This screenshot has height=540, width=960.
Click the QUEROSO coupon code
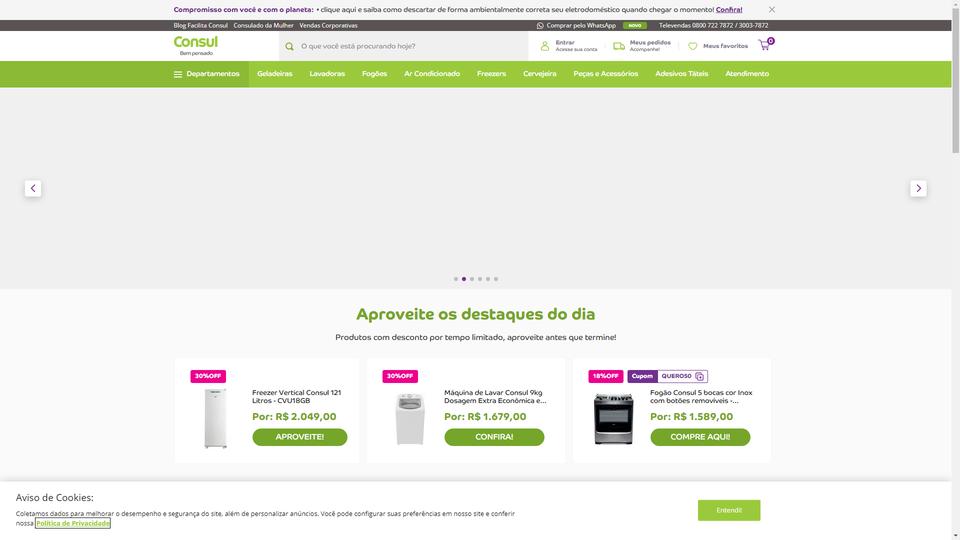676,377
